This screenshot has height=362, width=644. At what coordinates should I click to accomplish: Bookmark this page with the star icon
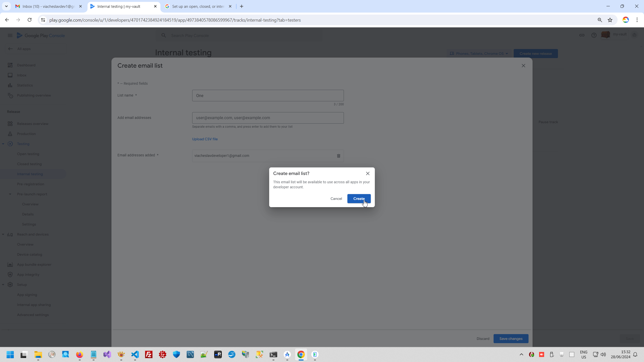click(610, 20)
